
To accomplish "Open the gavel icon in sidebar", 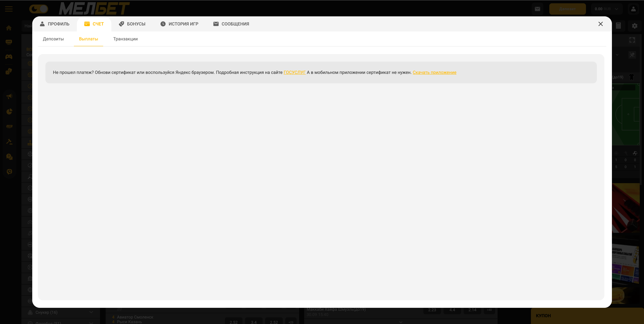I will click(x=9, y=142).
